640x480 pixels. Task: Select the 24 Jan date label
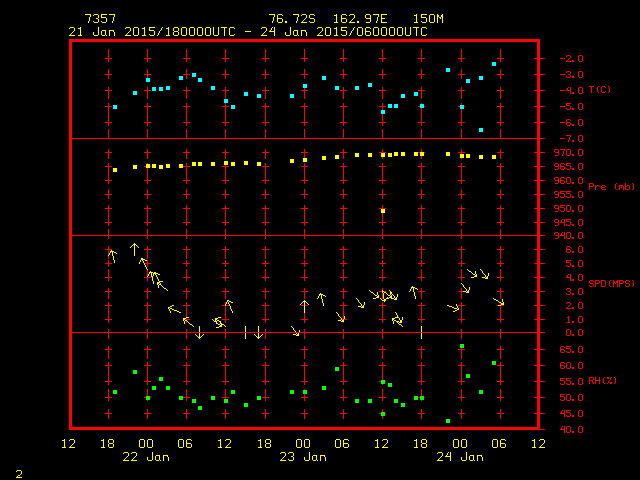459,457
